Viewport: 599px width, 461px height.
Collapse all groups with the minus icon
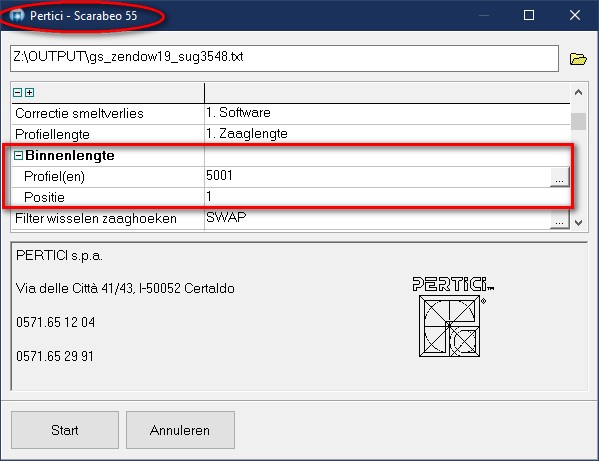click(17, 92)
